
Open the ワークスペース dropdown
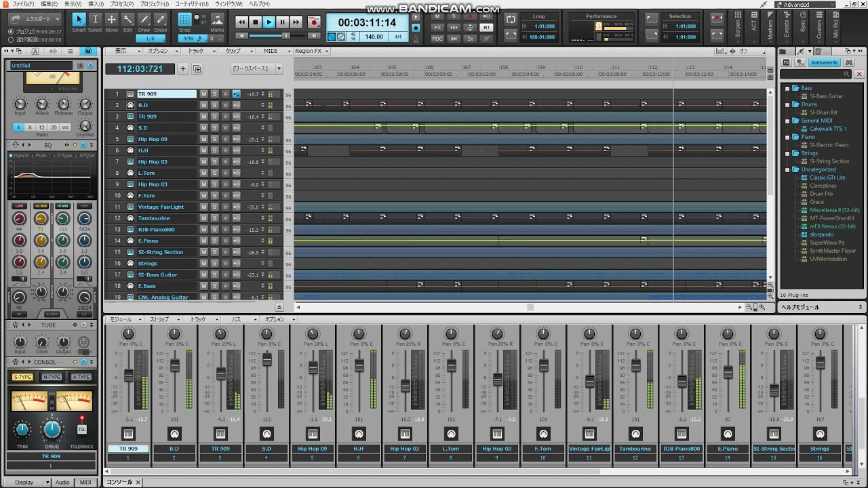pos(257,68)
